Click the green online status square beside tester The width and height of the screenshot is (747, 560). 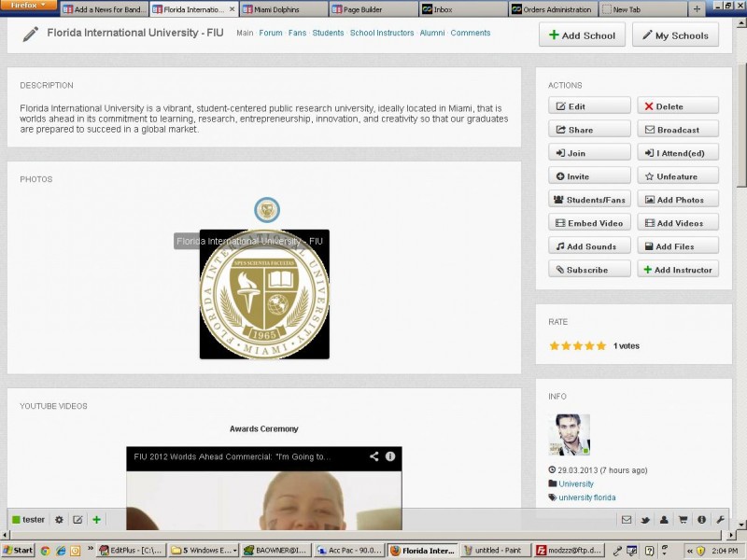(16, 520)
